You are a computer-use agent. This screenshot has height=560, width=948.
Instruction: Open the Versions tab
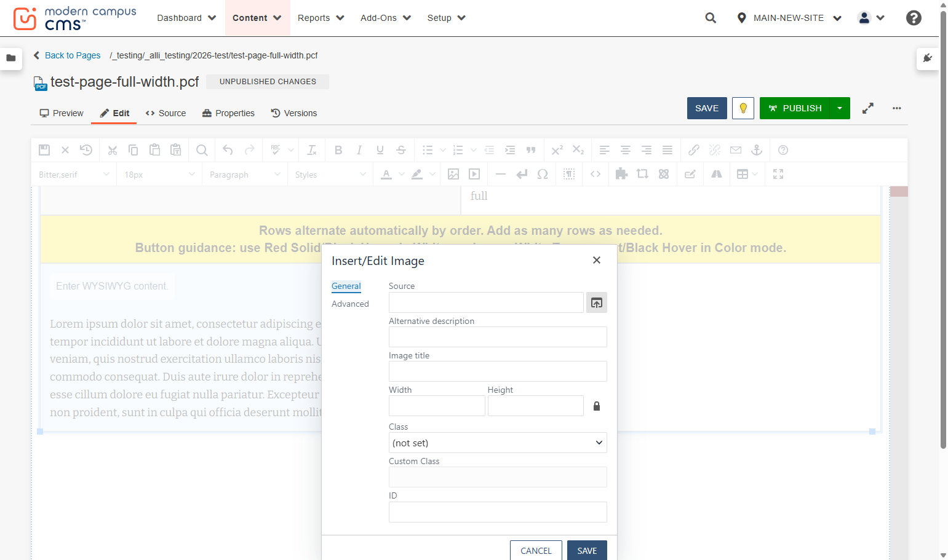(x=294, y=113)
